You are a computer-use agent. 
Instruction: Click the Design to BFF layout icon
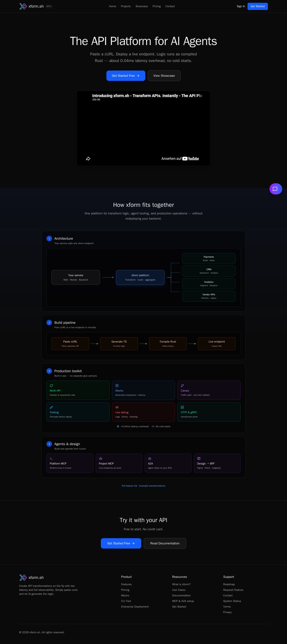point(199,458)
